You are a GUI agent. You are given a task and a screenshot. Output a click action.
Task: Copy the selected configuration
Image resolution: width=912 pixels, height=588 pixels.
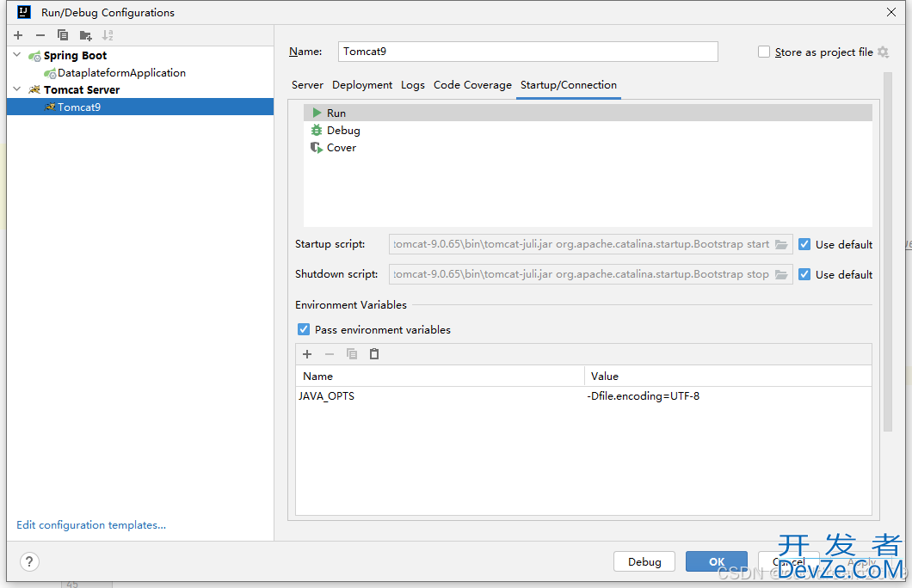tap(63, 35)
